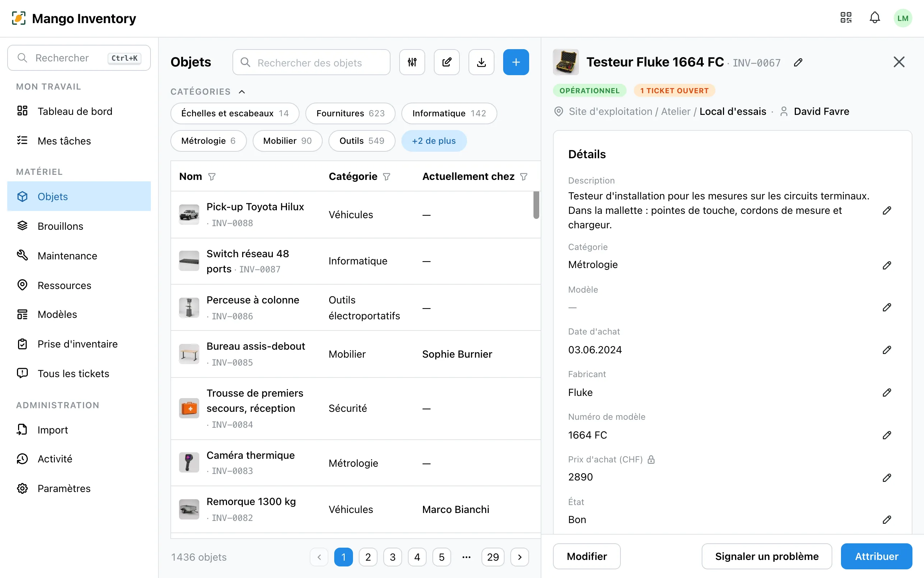The image size is (924, 578).
Task: Click the Modifier button
Action: (587, 556)
